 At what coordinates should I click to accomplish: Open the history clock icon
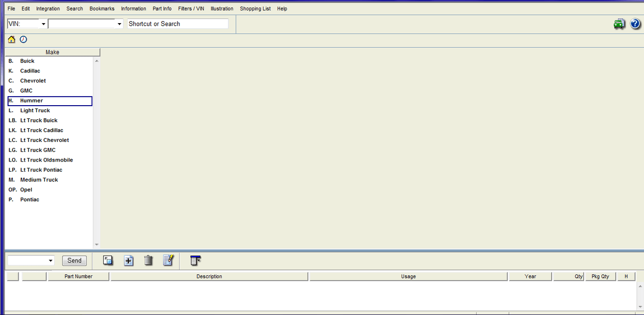coord(23,40)
